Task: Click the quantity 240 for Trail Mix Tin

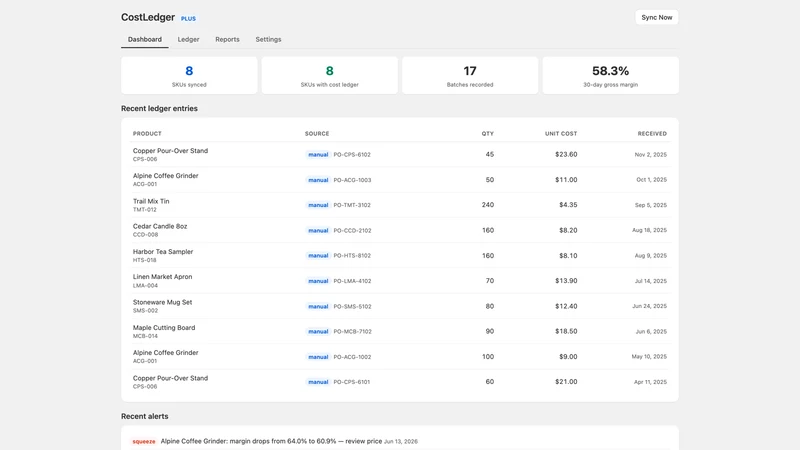Action: click(488, 205)
